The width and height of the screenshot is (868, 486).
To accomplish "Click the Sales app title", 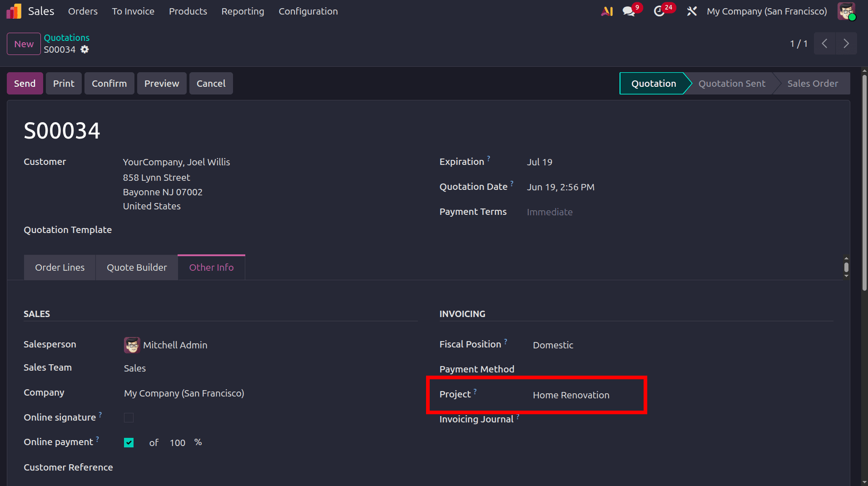I will pos(41,11).
